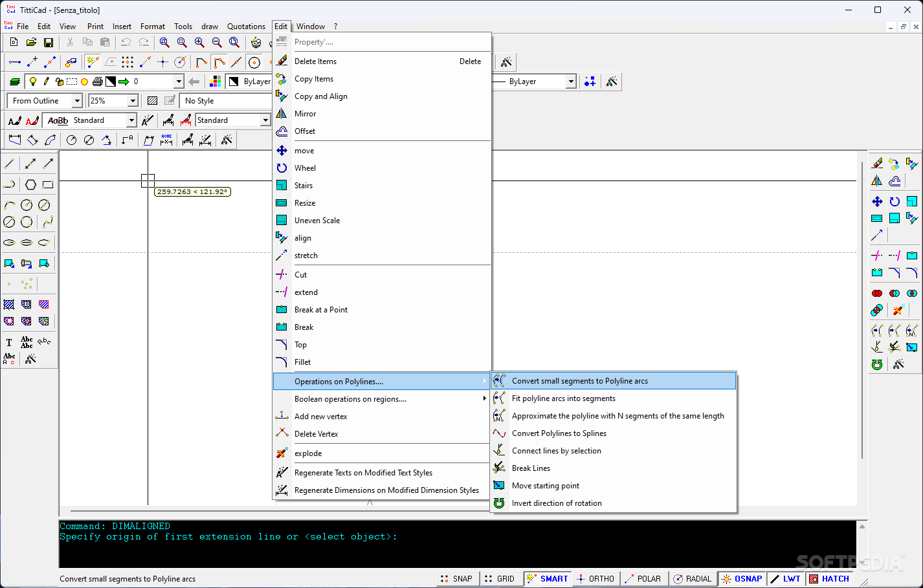The height and width of the screenshot is (588, 923).
Task: Select the hexagon polygon tool
Action: [30, 184]
